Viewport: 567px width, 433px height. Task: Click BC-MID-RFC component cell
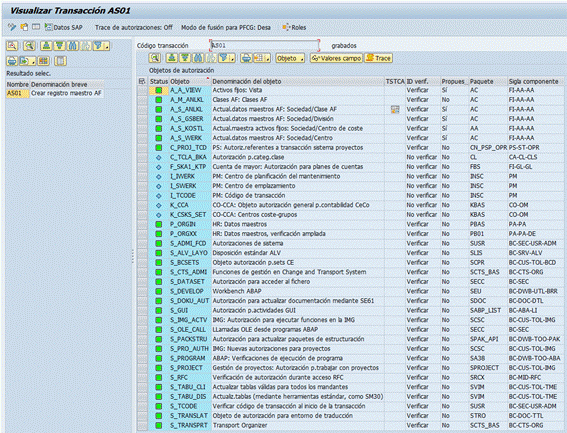click(536, 378)
